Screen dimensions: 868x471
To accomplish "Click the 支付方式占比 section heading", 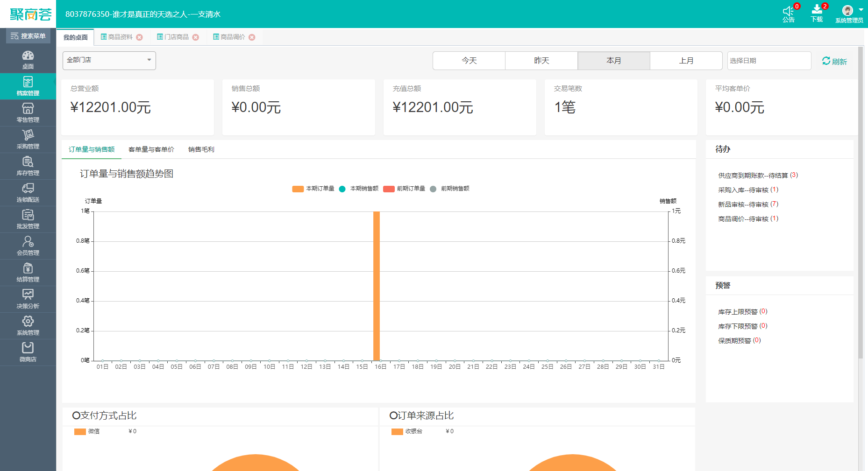I will (x=104, y=415).
